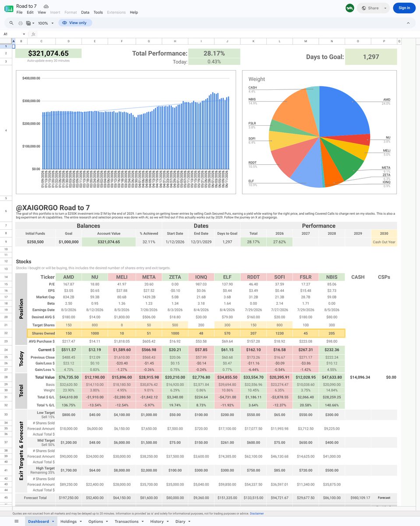420x526 pixels.
Task: Click the View only button
Action: pyautogui.click(x=74, y=23)
